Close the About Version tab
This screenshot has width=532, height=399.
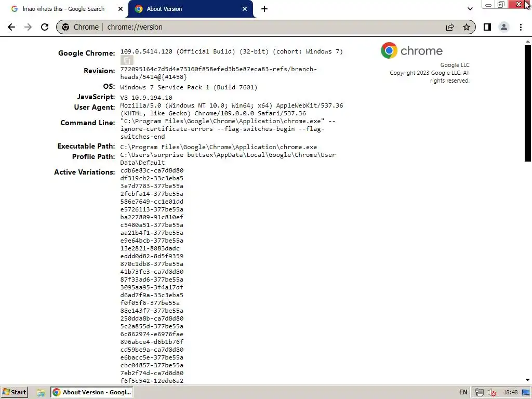(x=245, y=9)
